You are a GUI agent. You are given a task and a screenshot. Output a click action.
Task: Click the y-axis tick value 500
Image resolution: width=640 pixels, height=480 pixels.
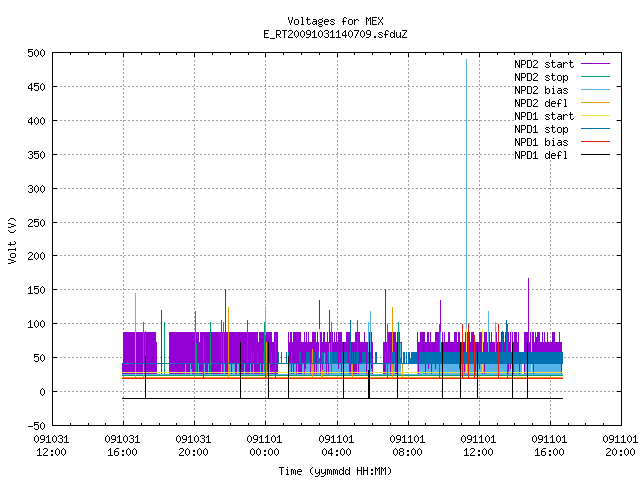pos(36,53)
